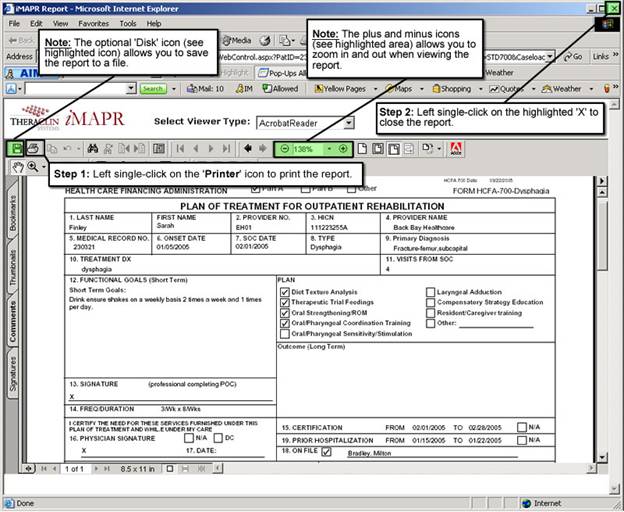
Task: Open the Select Viewer Type dropdown
Action: pyautogui.click(x=348, y=123)
